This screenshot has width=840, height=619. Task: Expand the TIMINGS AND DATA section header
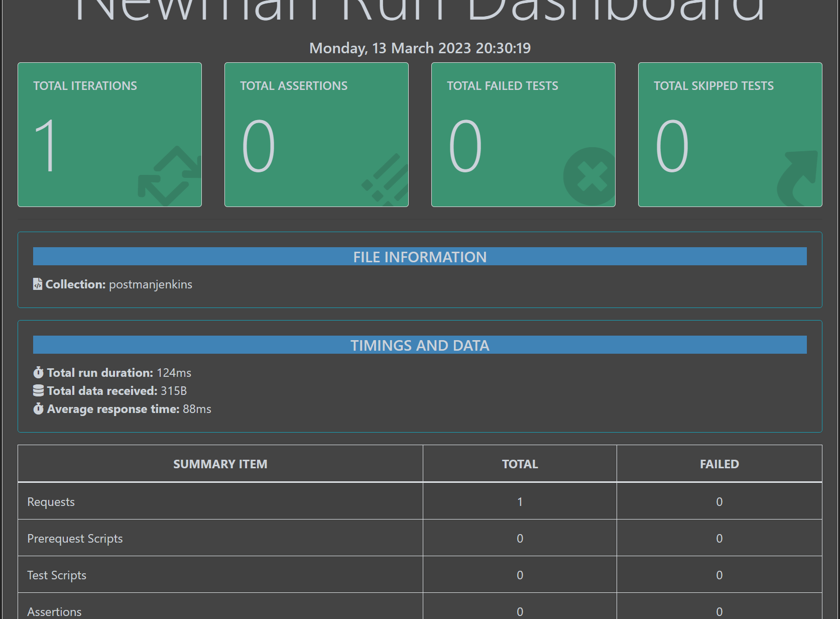tap(420, 345)
